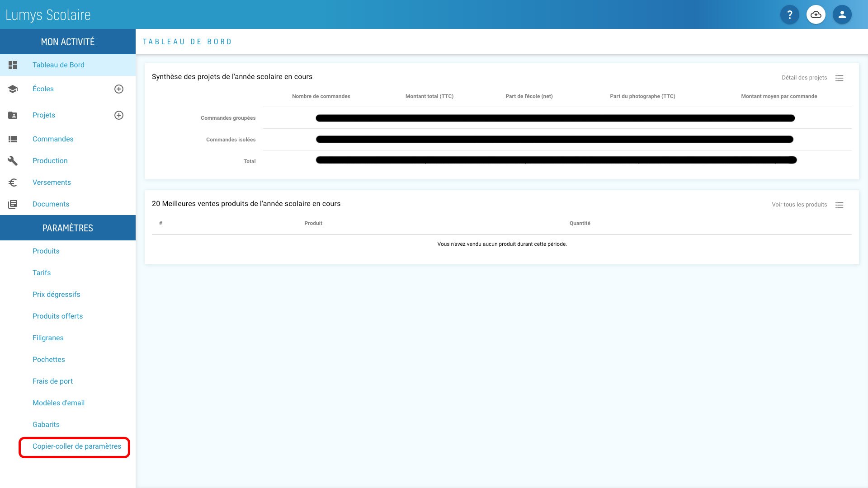868x488 pixels.
Task: Click the Tableau de Bord grid icon
Action: [x=13, y=65]
